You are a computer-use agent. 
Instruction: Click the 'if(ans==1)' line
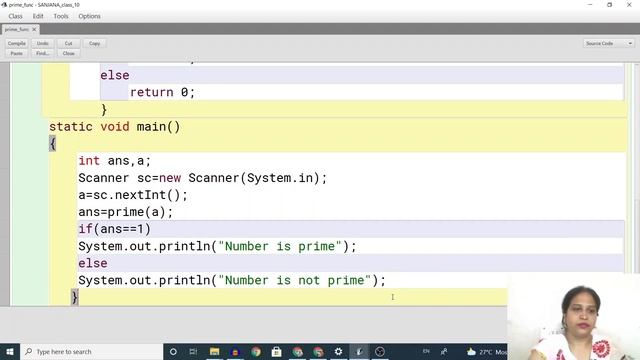114,229
